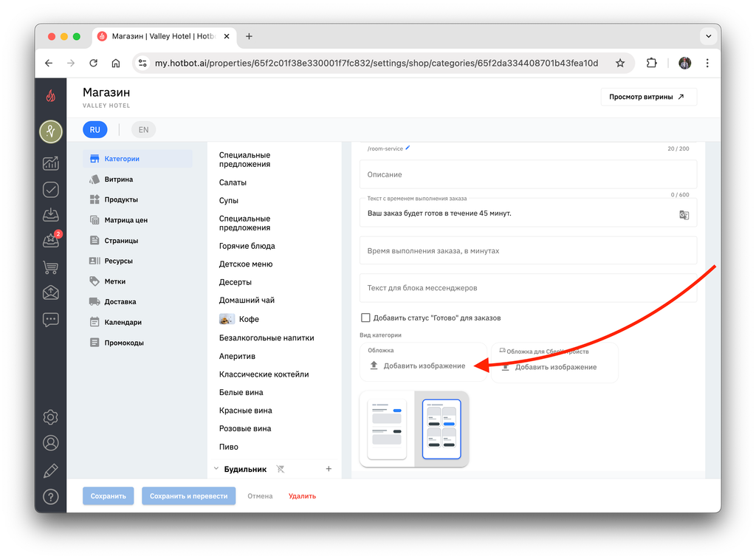The width and height of the screenshot is (756, 559).
Task: Open the help question mark icon
Action: coord(51,497)
